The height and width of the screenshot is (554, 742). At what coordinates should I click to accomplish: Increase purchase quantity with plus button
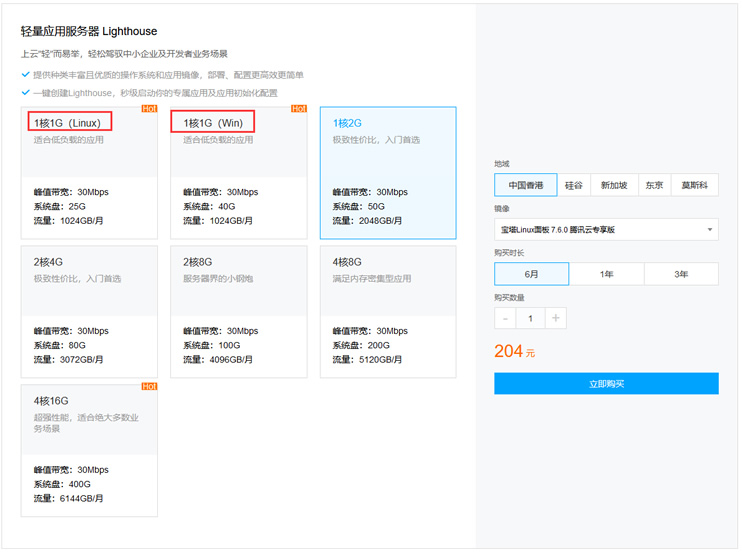pyautogui.click(x=556, y=318)
